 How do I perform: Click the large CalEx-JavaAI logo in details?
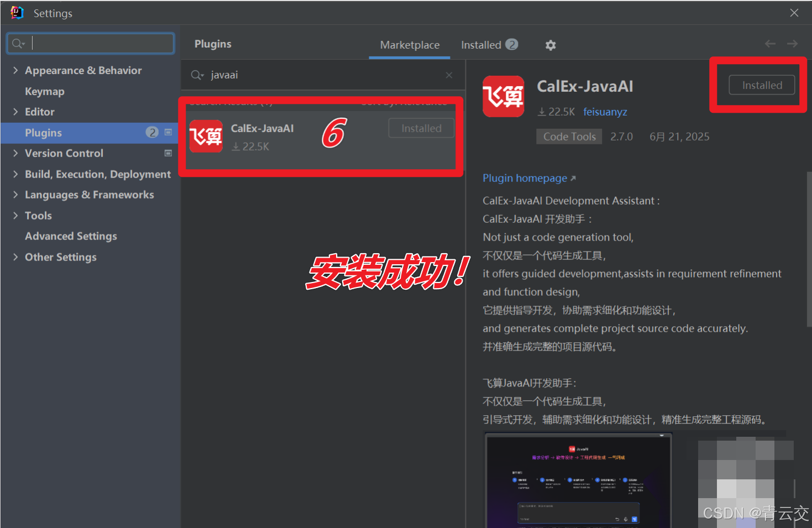[x=503, y=96]
